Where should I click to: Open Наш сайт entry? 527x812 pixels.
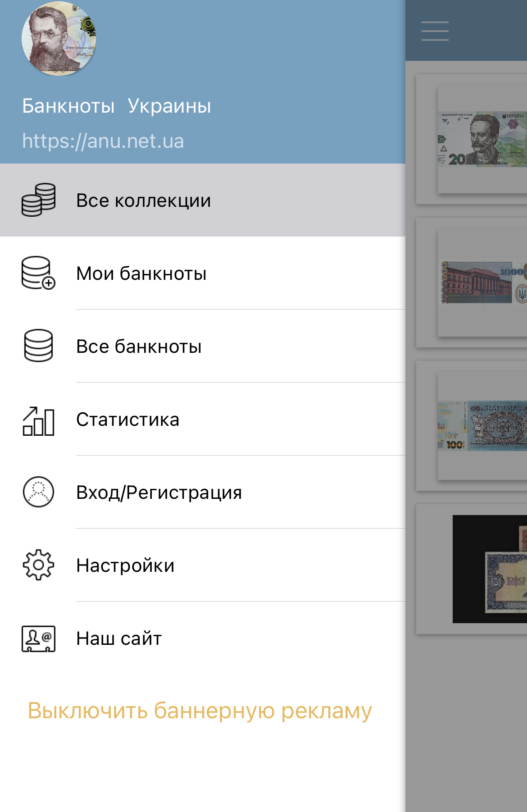coord(119,639)
